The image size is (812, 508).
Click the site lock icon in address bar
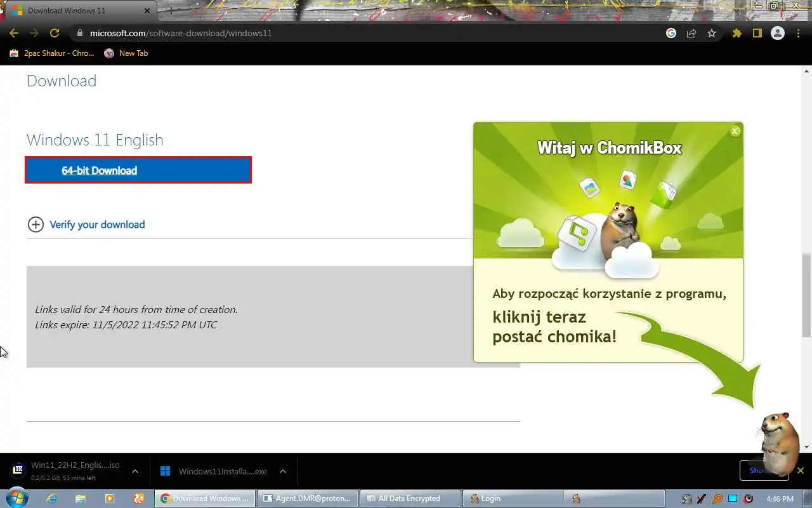pos(79,33)
